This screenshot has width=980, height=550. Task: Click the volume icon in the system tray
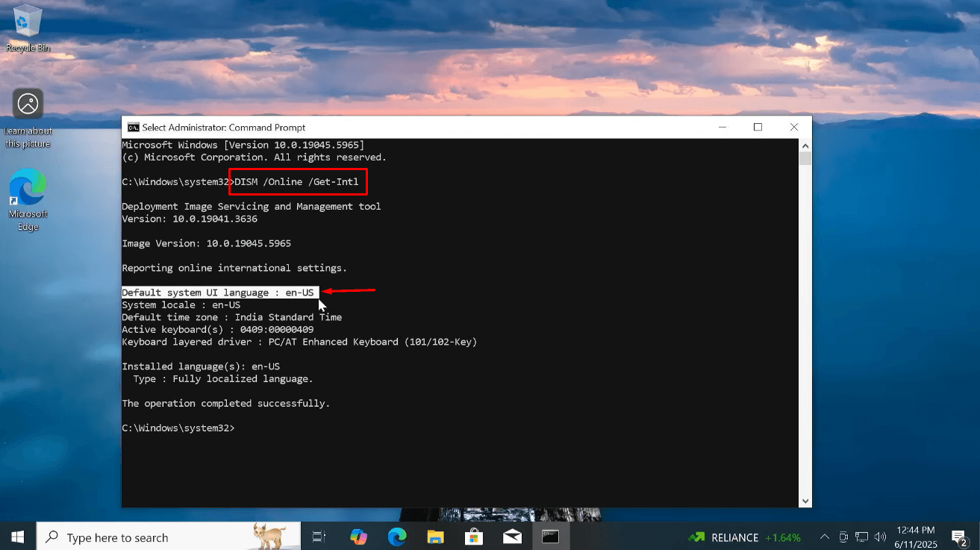[879, 537]
